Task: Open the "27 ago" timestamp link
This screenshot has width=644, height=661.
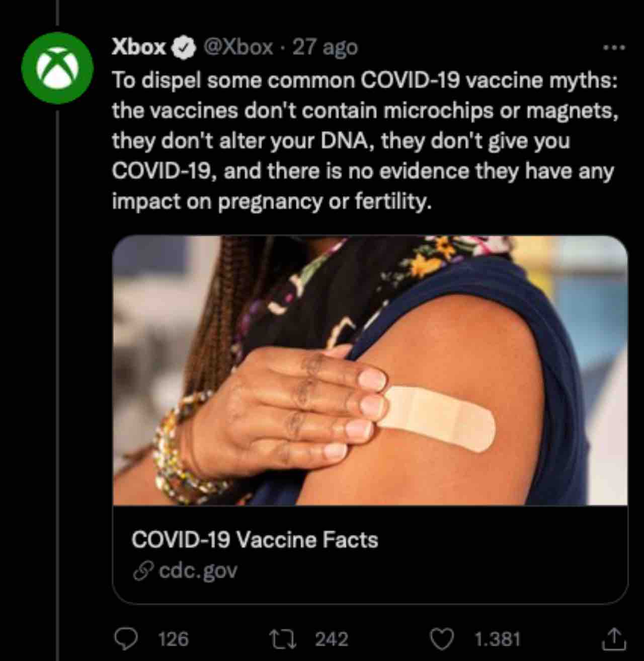Action: pyautogui.click(x=325, y=47)
